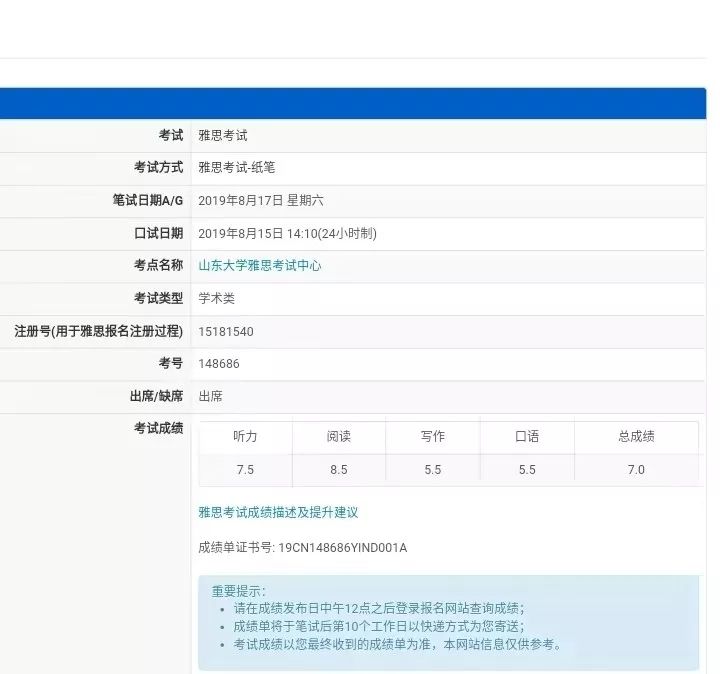
Task: Click the 出席/缺席 row label
Action: tap(157, 396)
